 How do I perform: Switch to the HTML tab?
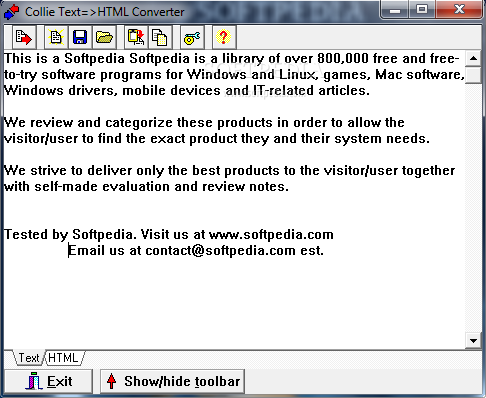click(63, 358)
